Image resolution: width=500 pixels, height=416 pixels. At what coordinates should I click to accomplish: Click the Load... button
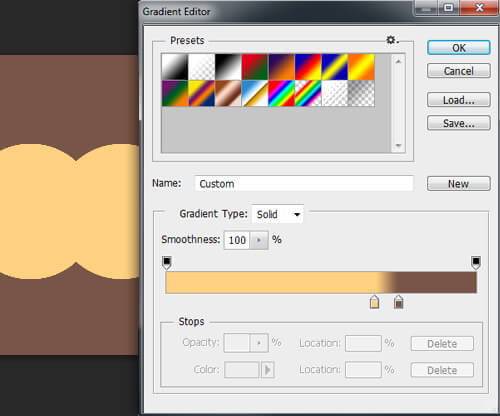click(x=459, y=100)
